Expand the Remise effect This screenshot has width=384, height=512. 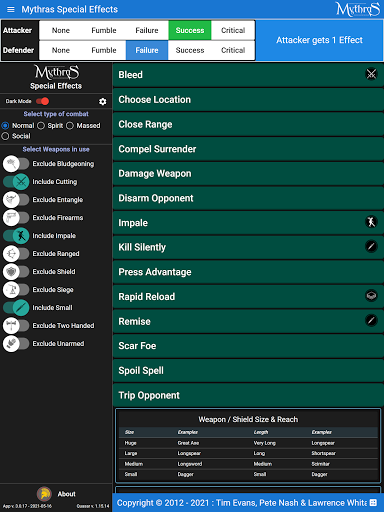click(x=248, y=321)
